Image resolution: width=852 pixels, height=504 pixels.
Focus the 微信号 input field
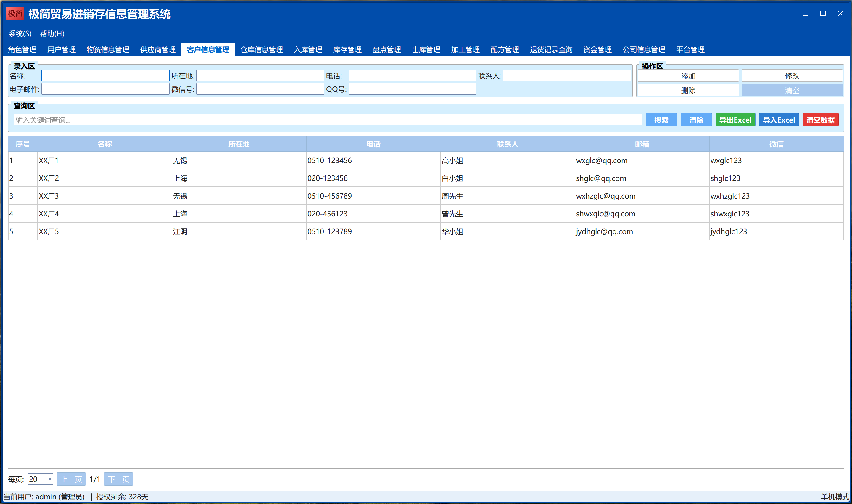coord(260,89)
